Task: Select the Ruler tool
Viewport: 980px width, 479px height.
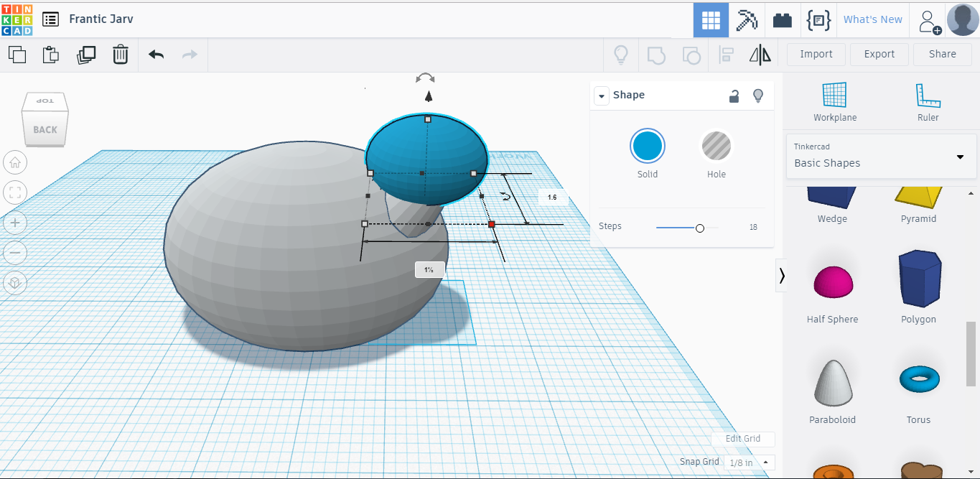Action: 928,101
